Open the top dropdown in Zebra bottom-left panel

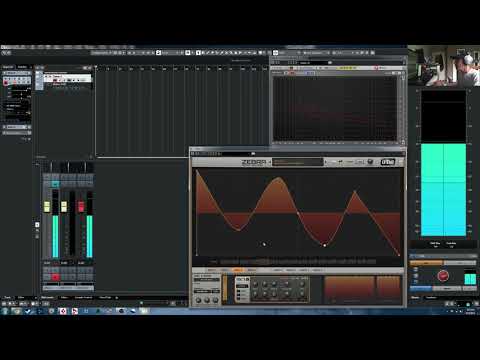click(207, 279)
